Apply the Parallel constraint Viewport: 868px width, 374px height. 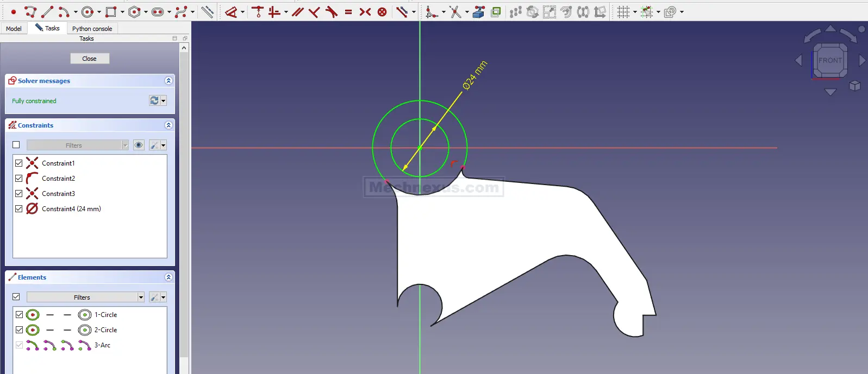pos(297,11)
